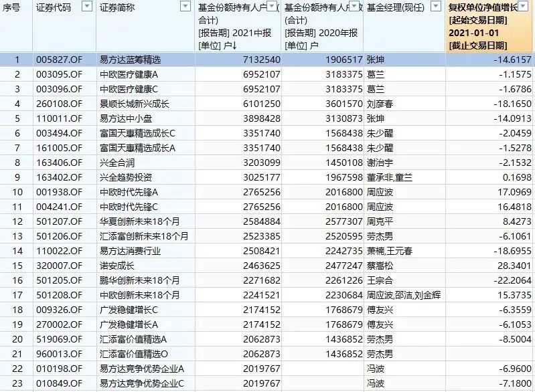Select cell 诺安成长
The height and width of the screenshot is (392, 535).
click(x=117, y=266)
